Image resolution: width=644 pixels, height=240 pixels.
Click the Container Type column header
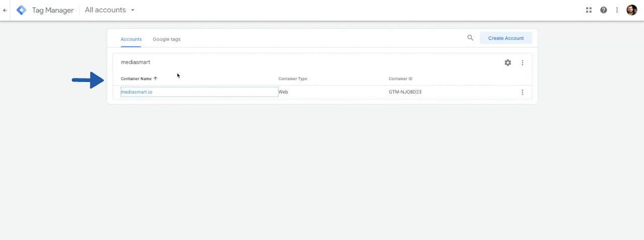click(293, 79)
